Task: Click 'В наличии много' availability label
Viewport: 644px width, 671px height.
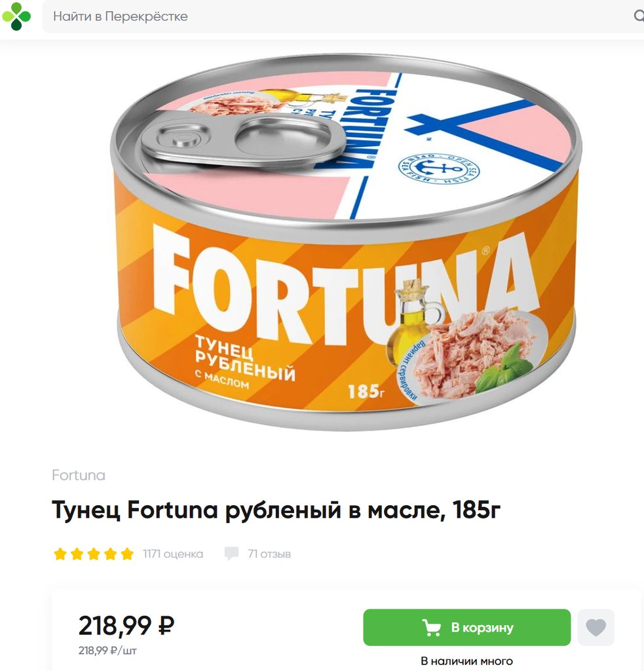Action: [x=467, y=661]
